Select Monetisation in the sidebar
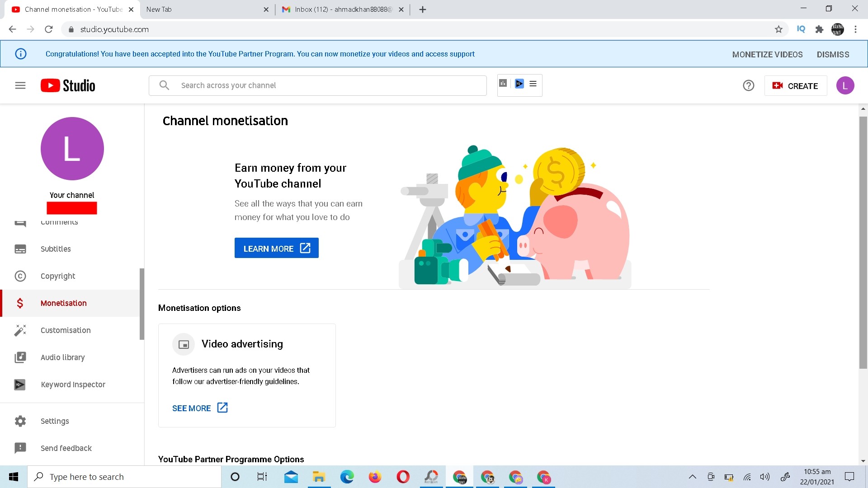The image size is (868, 488). (x=70, y=303)
